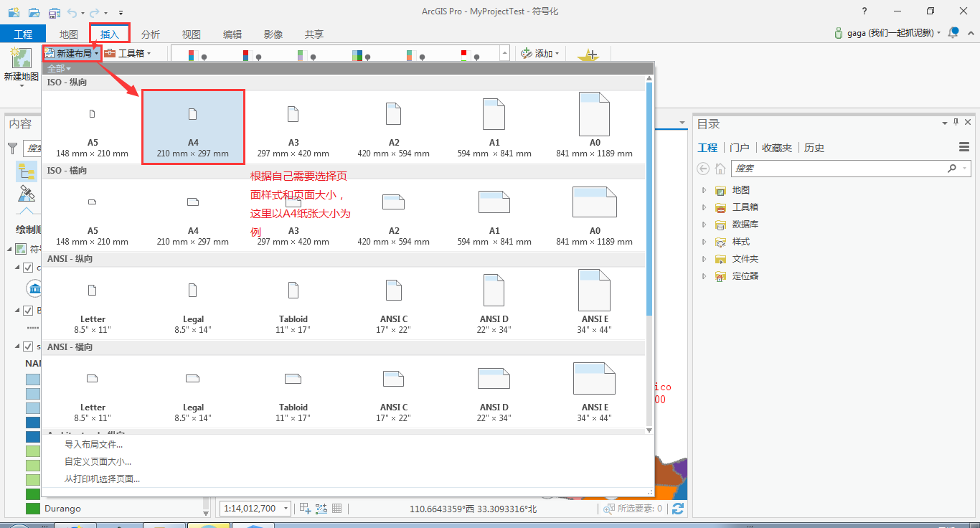Switch to the View (视图) ribbon tab
Viewport: 980px width, 528px height.
192,34
